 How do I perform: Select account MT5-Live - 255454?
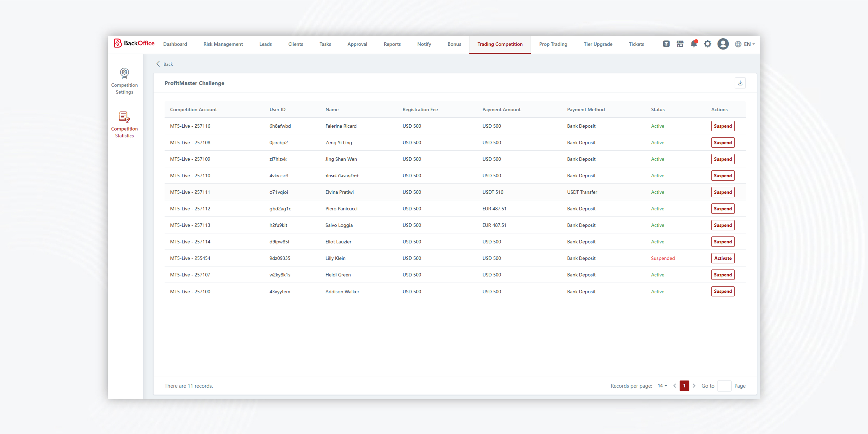click(x=190, y=258)
